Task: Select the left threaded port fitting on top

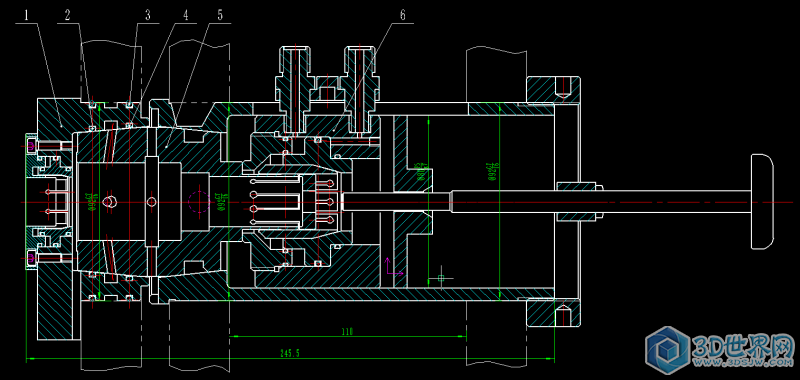Action: [294, 89]
